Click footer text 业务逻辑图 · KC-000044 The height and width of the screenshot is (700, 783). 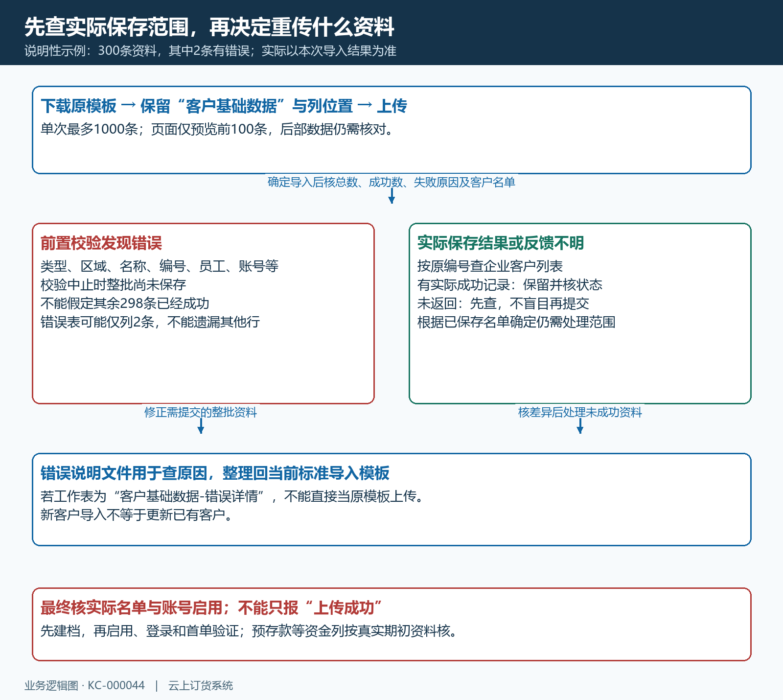tap(85, 686)
